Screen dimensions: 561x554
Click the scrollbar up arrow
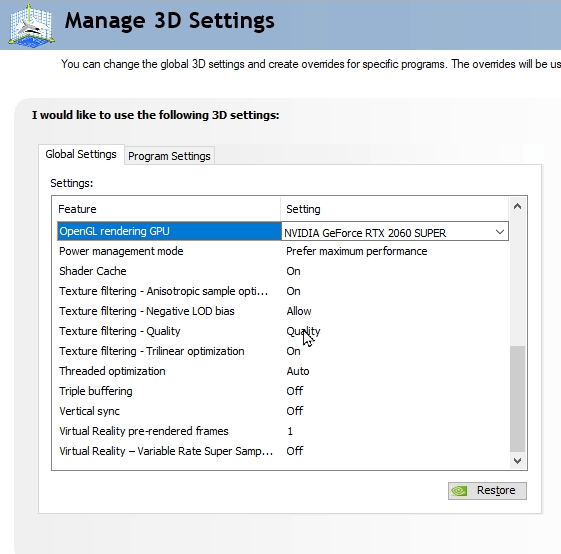point(517,206)
